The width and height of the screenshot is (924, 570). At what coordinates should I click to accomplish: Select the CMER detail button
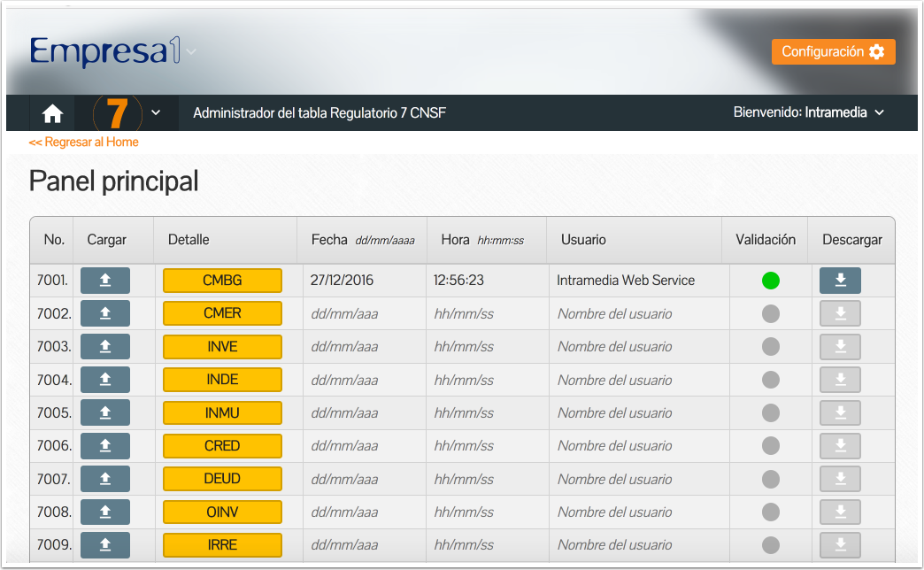tap(222, 313)
